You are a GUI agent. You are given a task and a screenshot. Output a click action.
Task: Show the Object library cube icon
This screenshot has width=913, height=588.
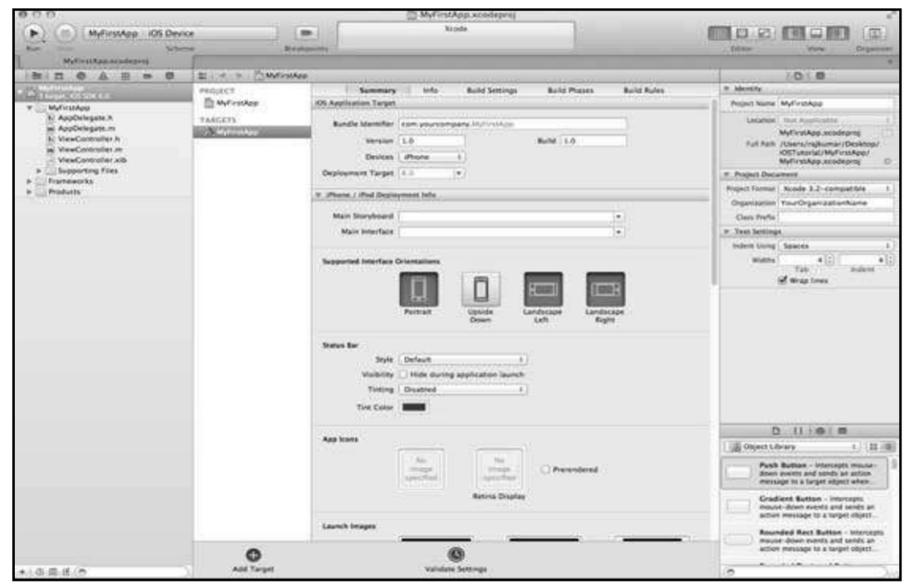[820, 431]
